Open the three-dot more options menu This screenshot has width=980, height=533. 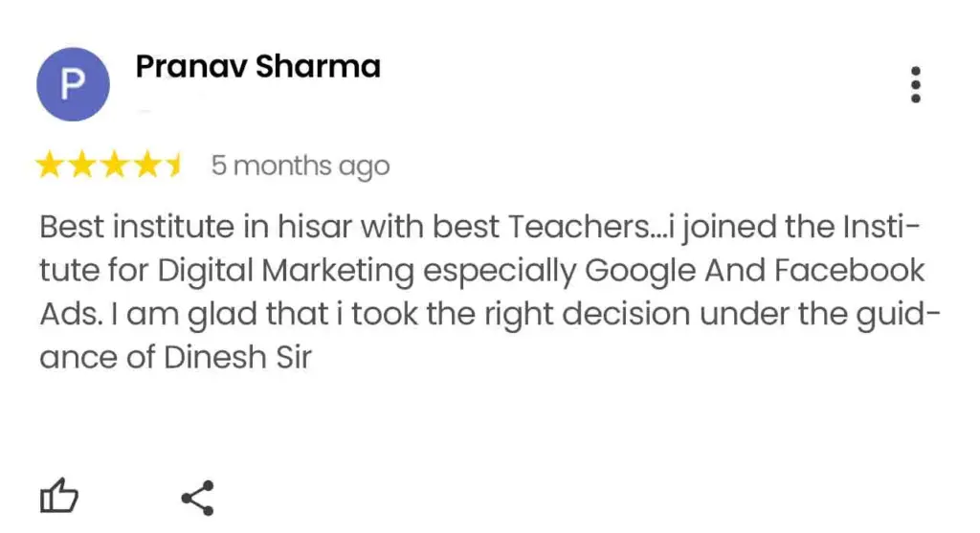pyautogui.click(x=916, y=85)
